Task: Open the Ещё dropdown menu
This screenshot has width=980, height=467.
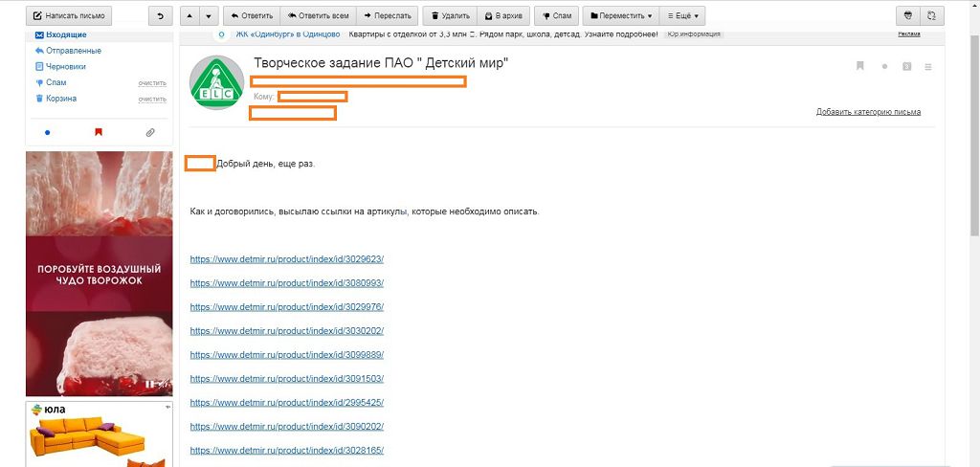Action: click(x=682, y=15)
